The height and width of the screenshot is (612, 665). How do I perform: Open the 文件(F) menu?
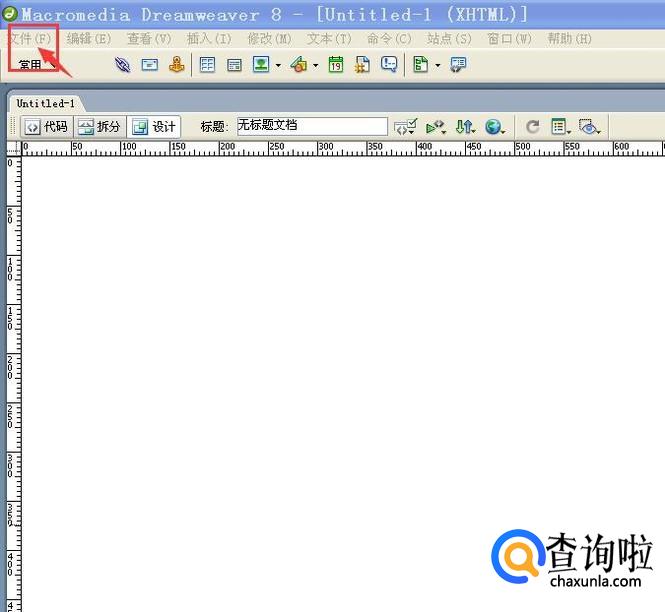(30, 39)
